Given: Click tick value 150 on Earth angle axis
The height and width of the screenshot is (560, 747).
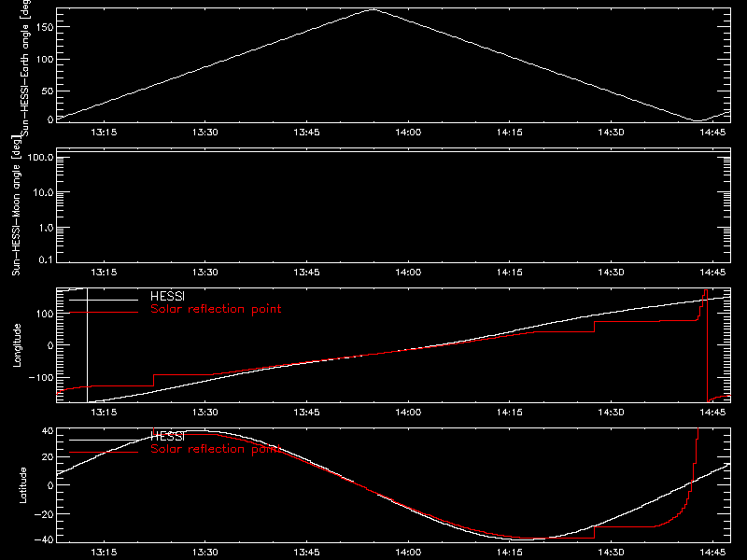Looking at the screenshot, I should (45, 28).
